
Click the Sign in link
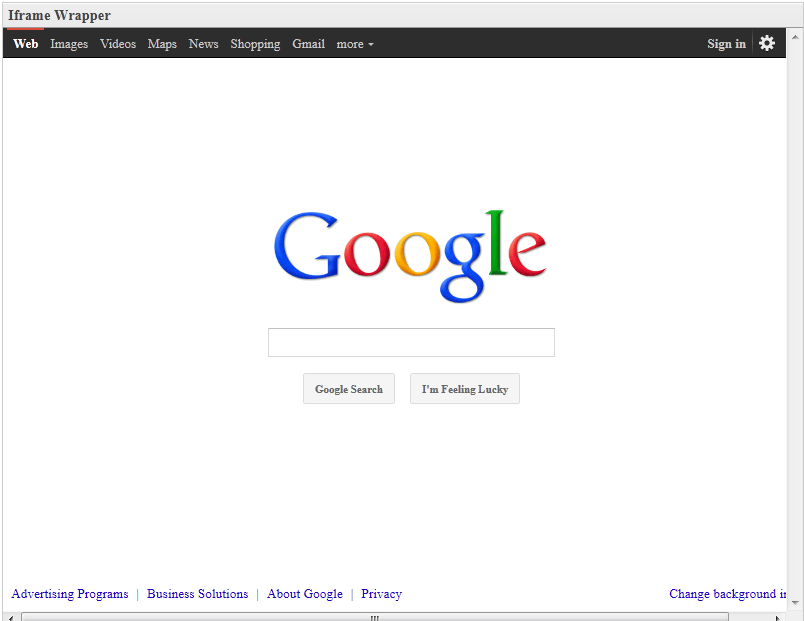tap(726, 44)
